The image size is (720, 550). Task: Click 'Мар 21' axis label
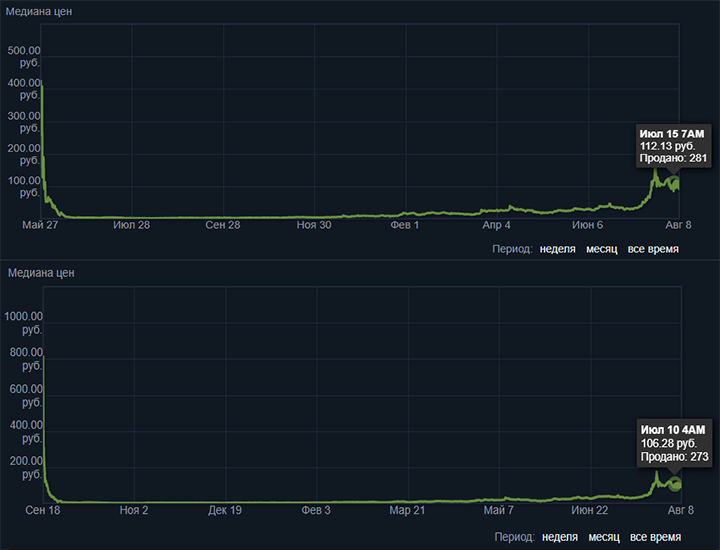407,510
